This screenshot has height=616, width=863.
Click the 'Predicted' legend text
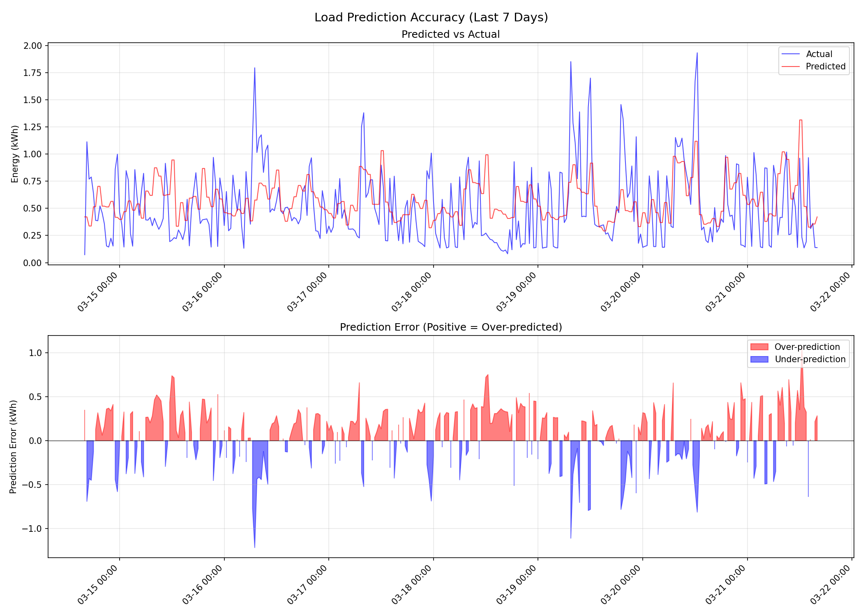point(825,67)
